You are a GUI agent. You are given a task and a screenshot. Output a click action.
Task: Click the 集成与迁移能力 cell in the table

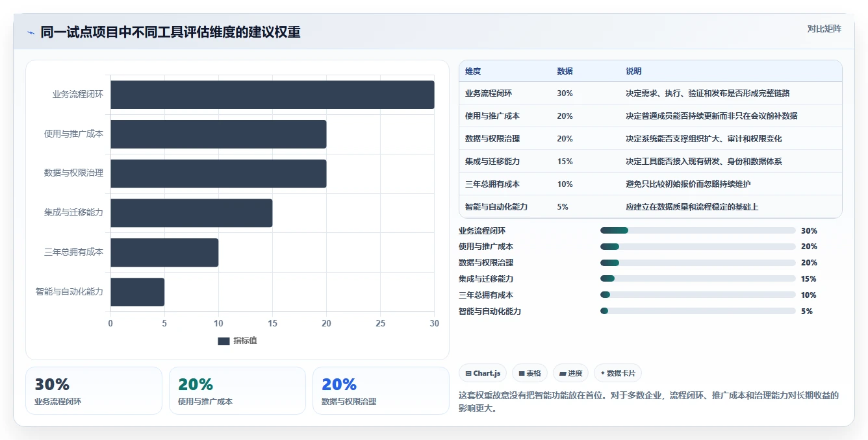coord(492,162)
